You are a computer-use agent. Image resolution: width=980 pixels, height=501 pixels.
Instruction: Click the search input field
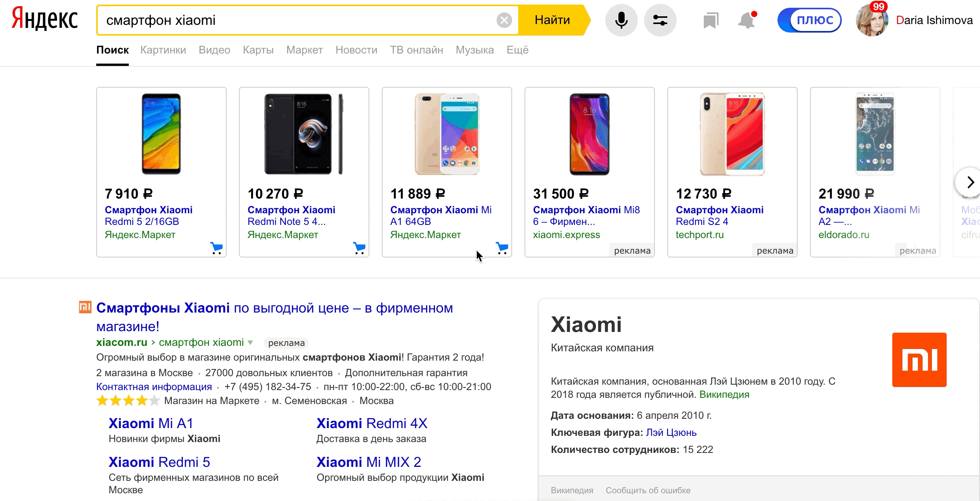[x=295, y=20]
